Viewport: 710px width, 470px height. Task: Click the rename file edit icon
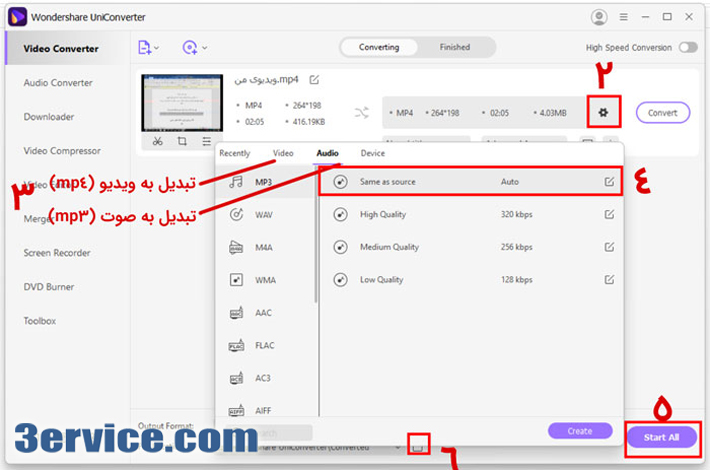(x=314, y=80)
